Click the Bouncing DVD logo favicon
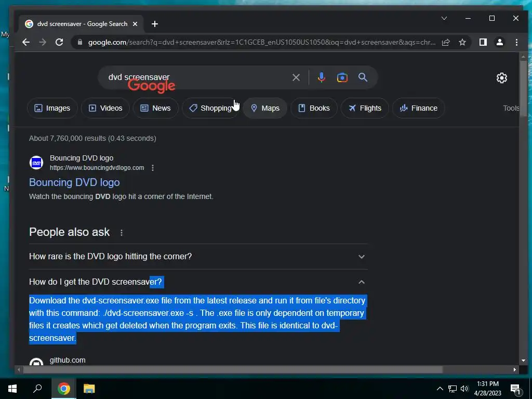Viewport: 532px width, 399px height. tap(36, 163)
